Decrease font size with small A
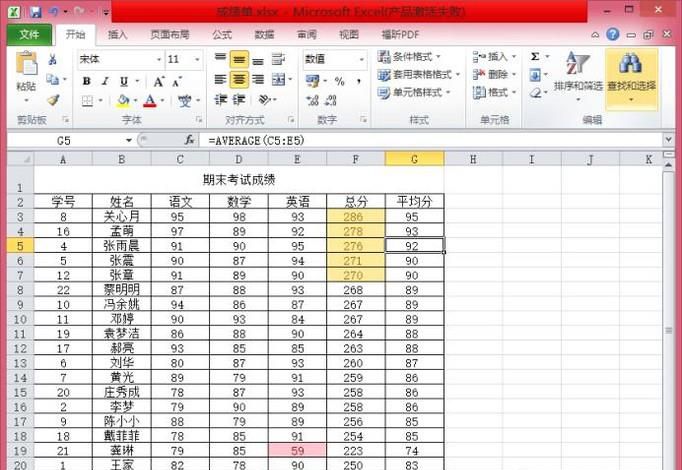The width and height of the screenshot is (682, 470). point(177,81)
